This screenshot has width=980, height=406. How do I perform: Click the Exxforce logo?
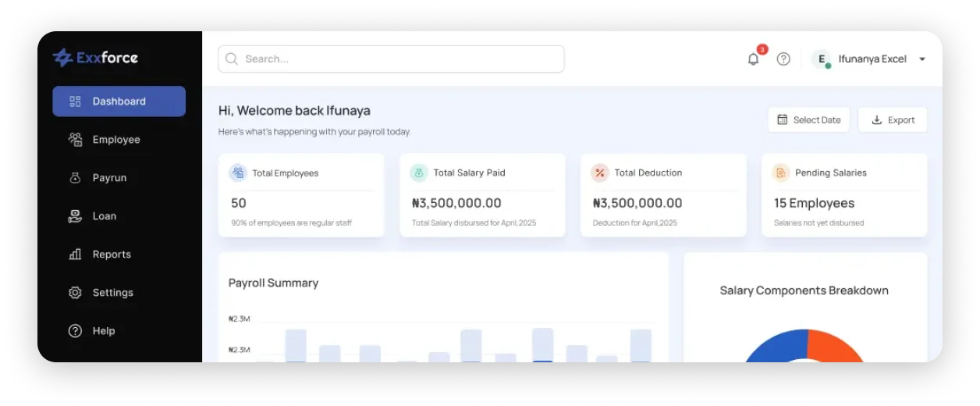(x=95, y=57)
